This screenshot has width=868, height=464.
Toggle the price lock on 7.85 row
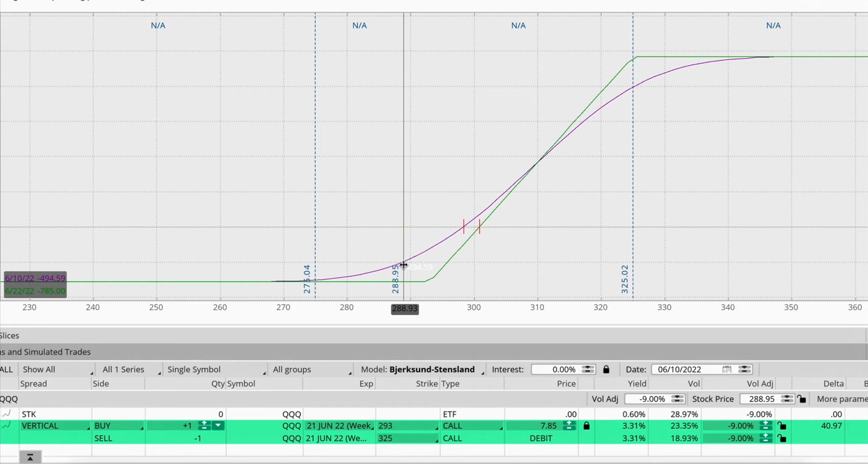(x=586, y=426)
